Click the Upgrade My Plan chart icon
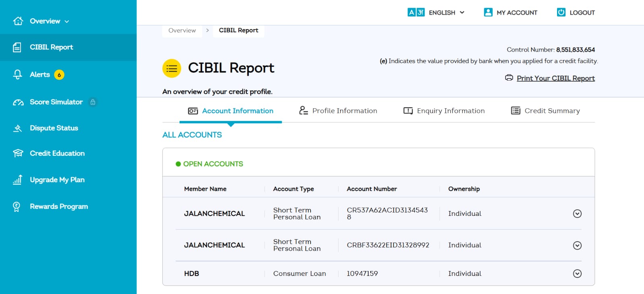644x294 pixels. click(x=17, y=180)
